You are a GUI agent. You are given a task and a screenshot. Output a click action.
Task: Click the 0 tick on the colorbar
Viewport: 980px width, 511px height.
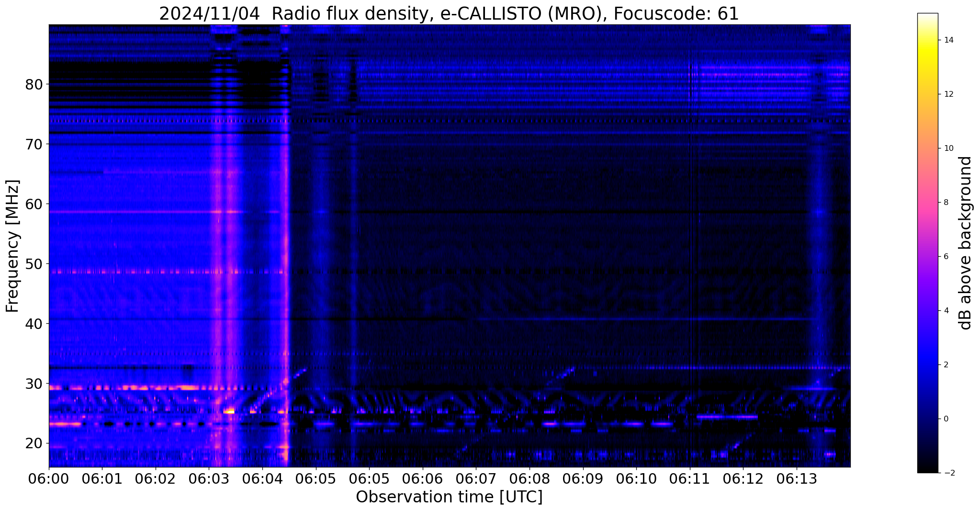[x=946, y=419]
